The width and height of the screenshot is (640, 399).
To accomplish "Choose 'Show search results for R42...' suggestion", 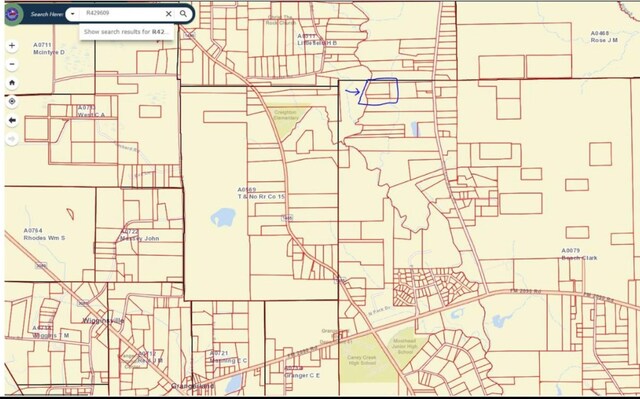I will (x=127, y=32).
